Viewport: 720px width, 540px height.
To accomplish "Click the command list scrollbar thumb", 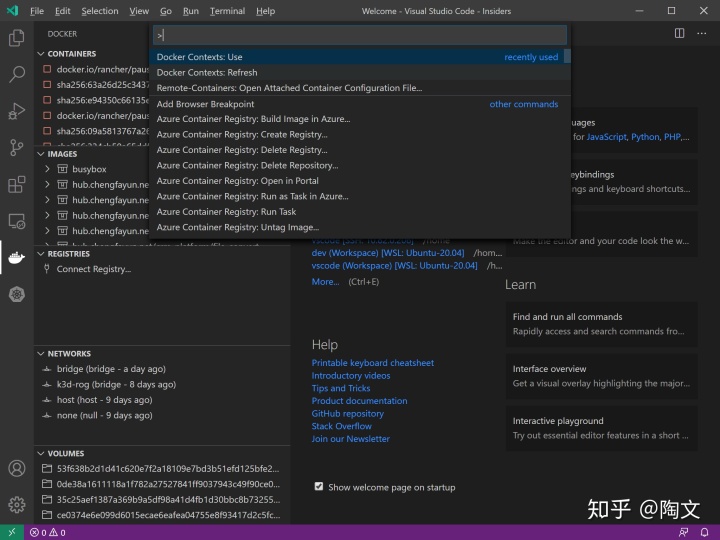I will [567, 56].
